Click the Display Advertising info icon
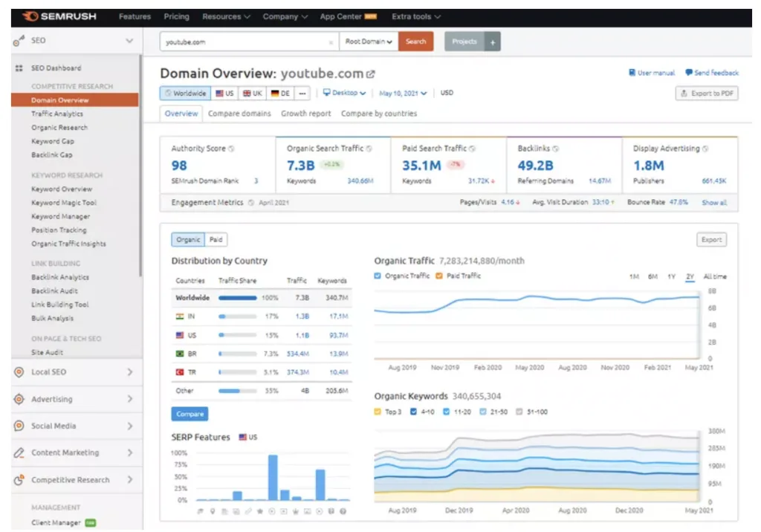Screen dimensions: 761x532 (x=705, y=149)
